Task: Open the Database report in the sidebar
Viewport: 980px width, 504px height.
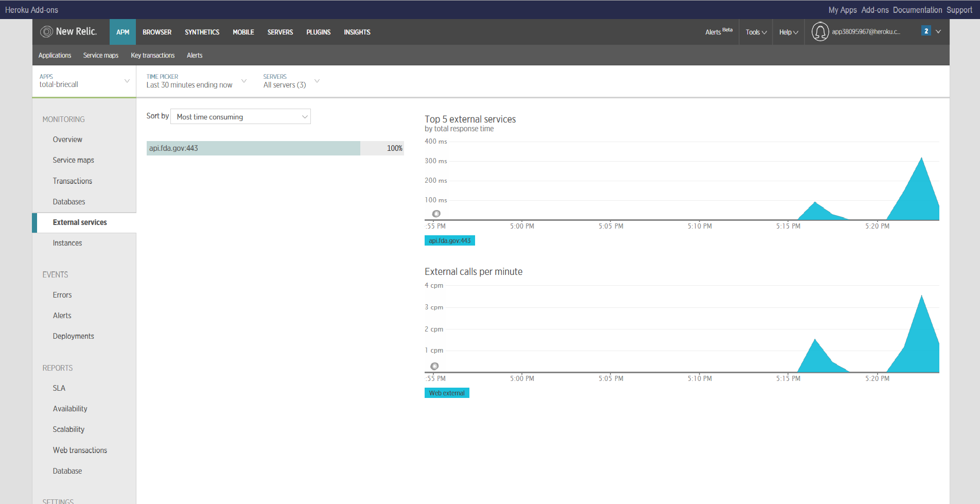Action: pos(67,471)
